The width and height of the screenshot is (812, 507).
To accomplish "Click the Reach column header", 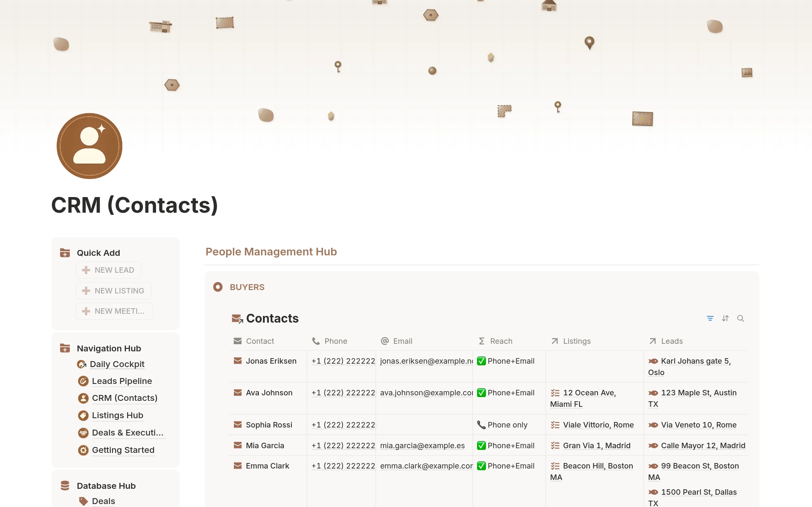I will [495, 341].
